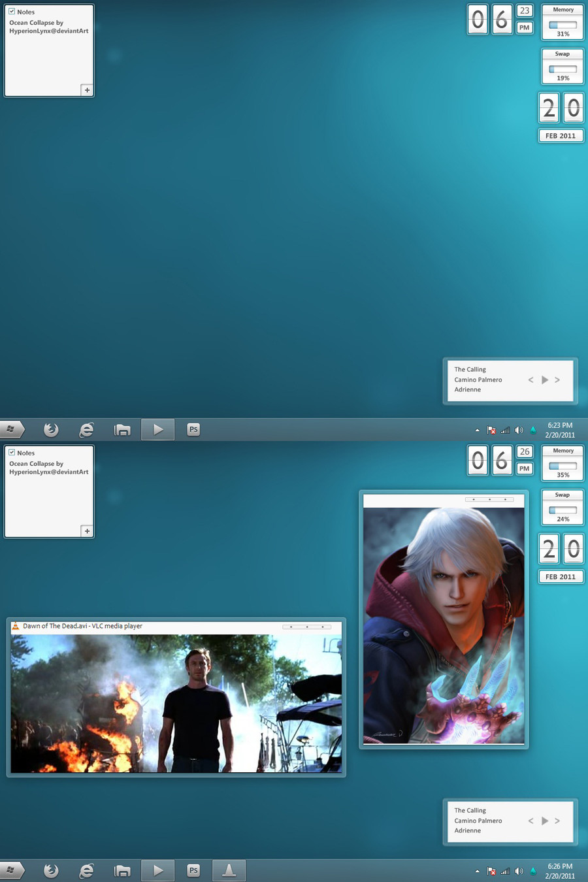Select the media player play icon on the 6:23 PM taskbar

click(x=157, y=429)
